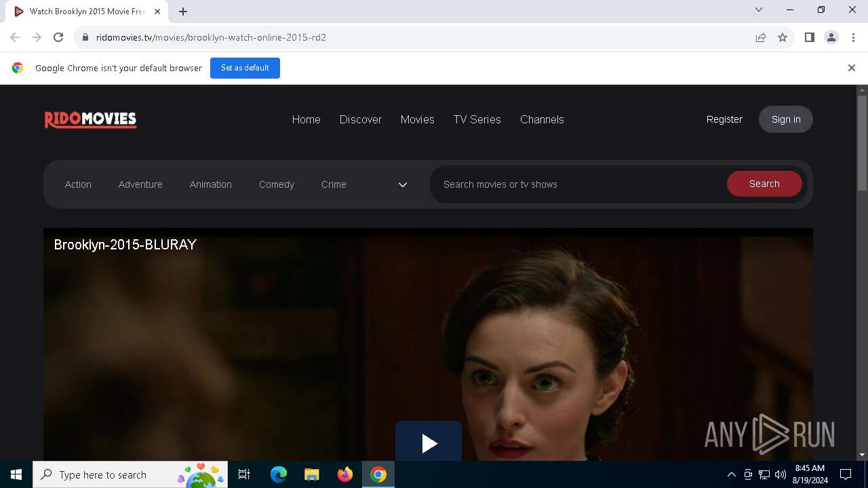
Task: Close the Watch Brooklyn 2015 tab
Action: click(157, 12)
